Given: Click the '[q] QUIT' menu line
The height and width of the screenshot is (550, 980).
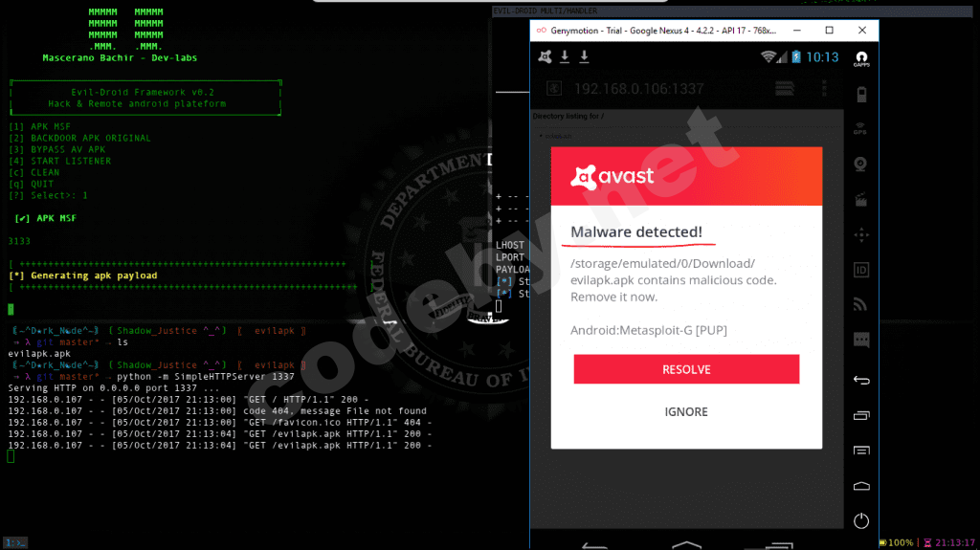Looking at the screenshot, I should 32,184.
